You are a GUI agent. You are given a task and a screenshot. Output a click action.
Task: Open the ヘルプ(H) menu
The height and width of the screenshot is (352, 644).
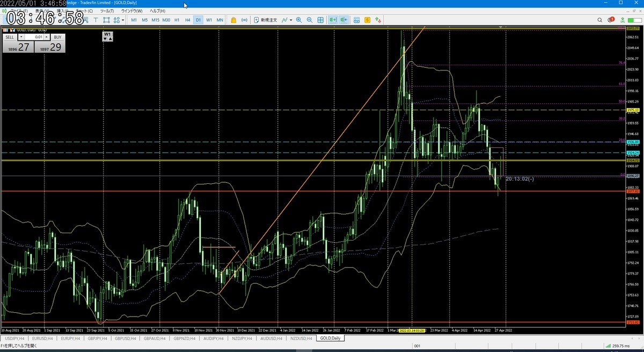pos(157,11)
